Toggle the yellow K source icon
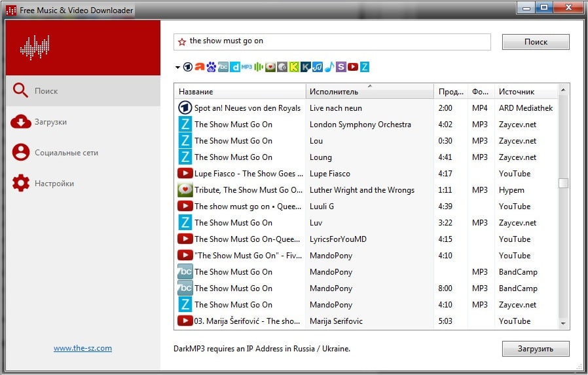588x375 pixels. [x=294, y=67]
